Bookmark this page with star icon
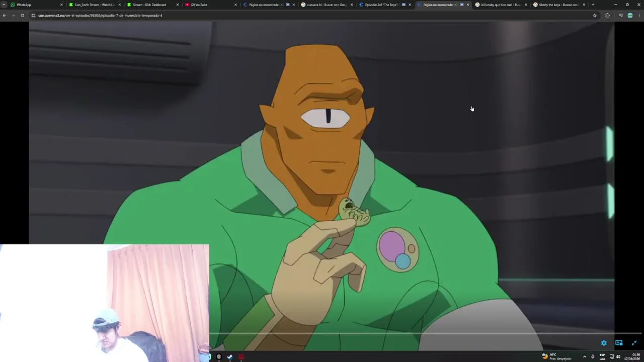Screen dimensions: 644x362 pyautogui.click(x=595, y=16)
